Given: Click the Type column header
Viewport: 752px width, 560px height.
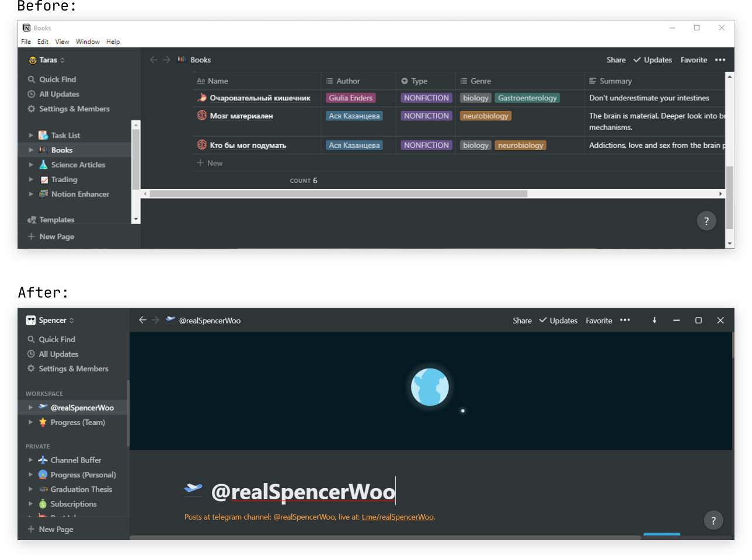Looking at the screenshot, I should pyautogui.click(x=426, y=81).
